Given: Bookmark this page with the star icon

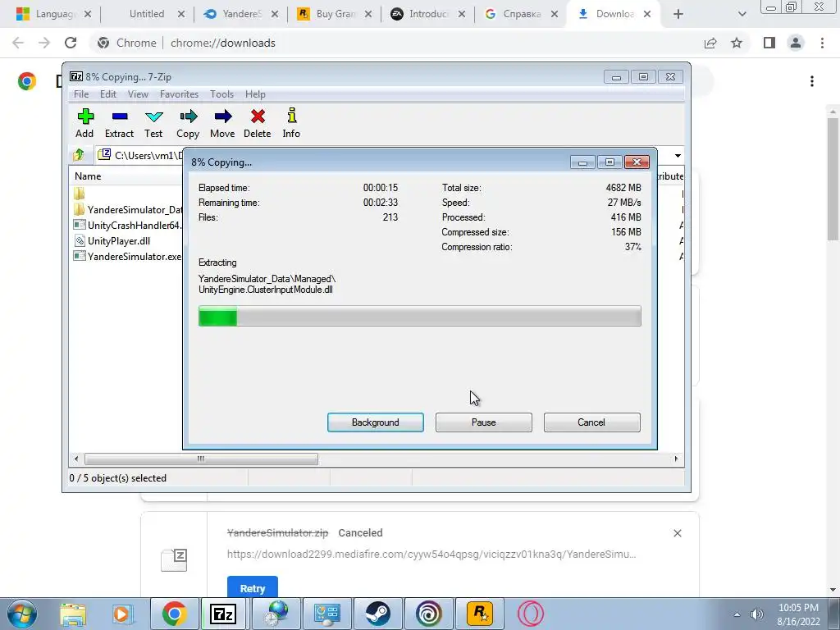Looking at the screenshot, I should (737, 43).
